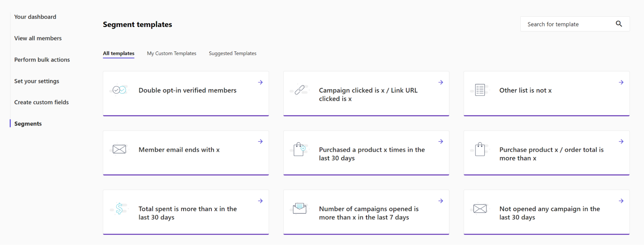Select the Double opt-in verified members template title
644x245 pixels.
[187, 90]
